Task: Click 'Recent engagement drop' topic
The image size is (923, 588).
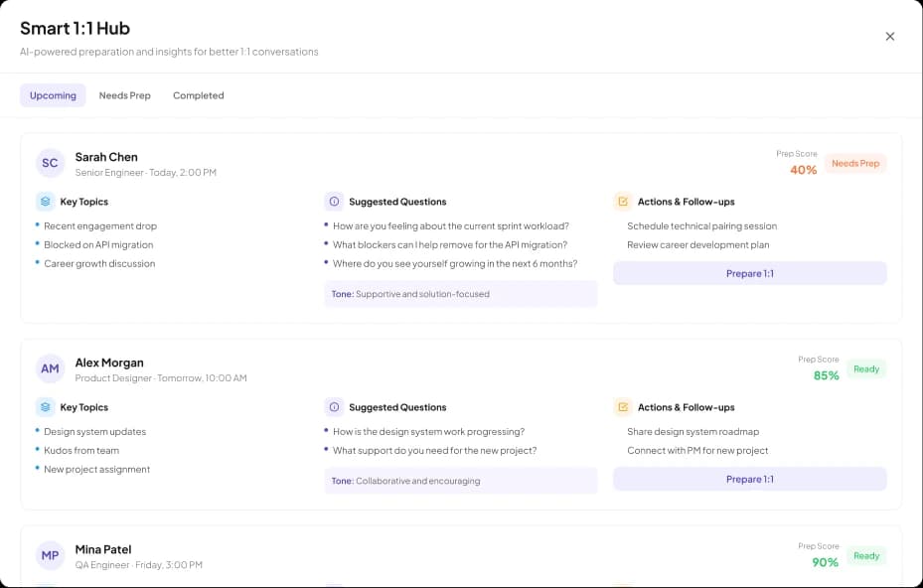Action: [x=100, y=226]
